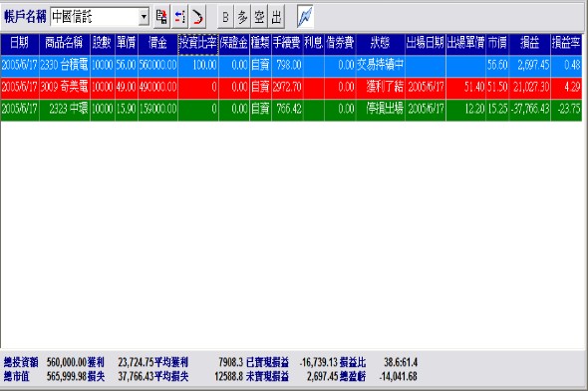Click the 利息 column header
The height and width of the screenshot is (391, 588).
[x=314, y=44]
